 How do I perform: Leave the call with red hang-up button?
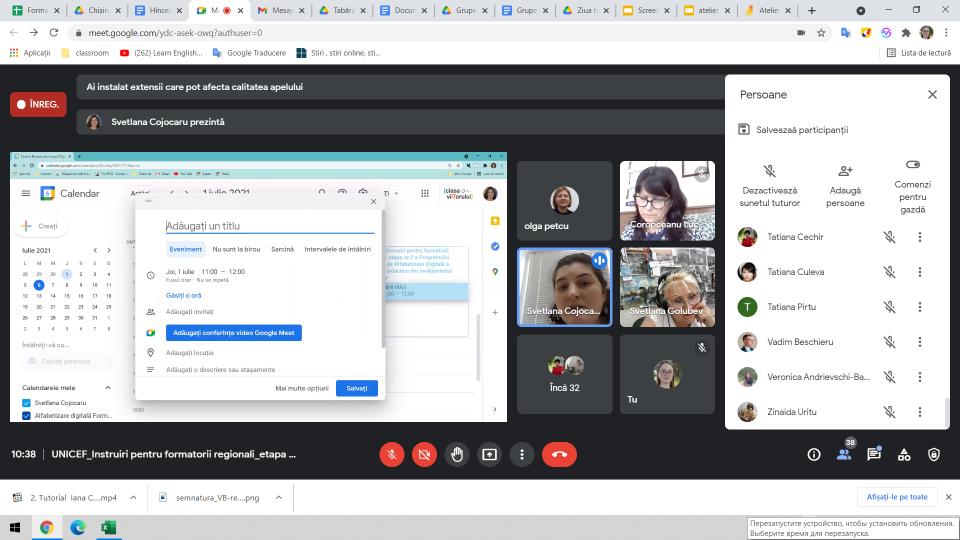[x=559, y=454]
